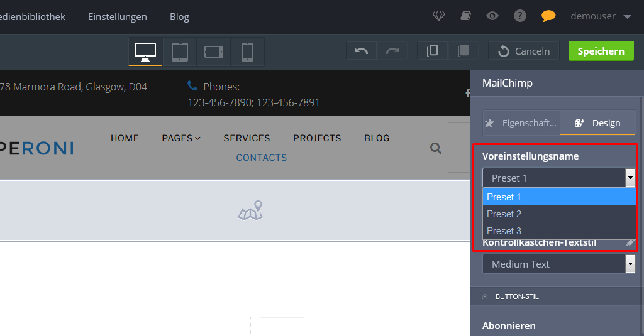
Task: Toggle the eye preview icon
Action: 492,16
